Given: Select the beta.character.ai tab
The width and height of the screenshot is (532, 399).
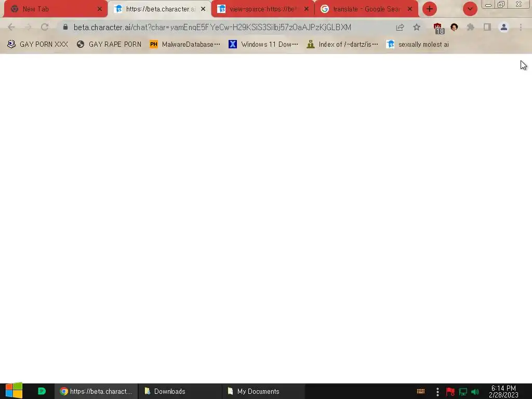Looking at the screenshot, I should point(161,9).
